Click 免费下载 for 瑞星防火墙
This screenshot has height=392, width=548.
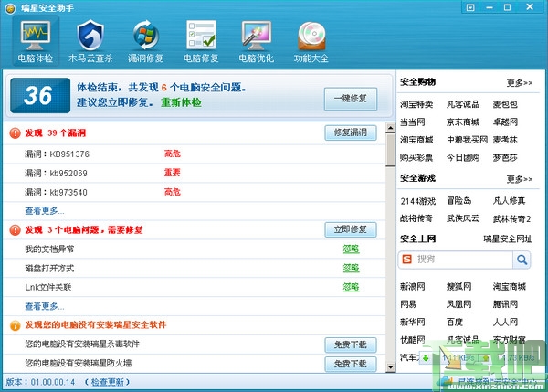coord(351,364)
